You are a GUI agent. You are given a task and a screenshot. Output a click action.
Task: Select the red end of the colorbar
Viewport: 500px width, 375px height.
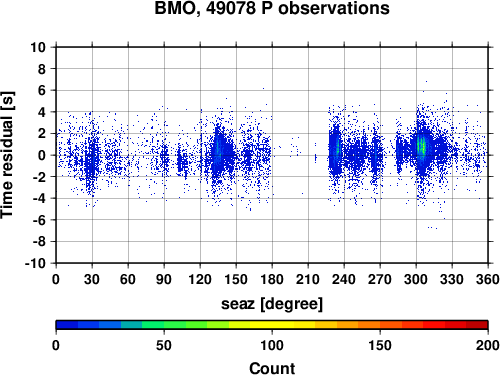pos(477,325)
